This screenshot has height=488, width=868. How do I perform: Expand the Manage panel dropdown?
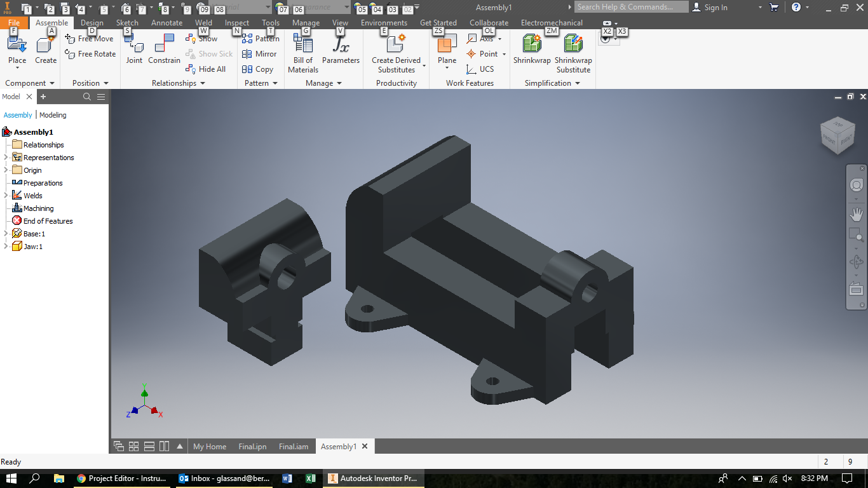(339, 83)
